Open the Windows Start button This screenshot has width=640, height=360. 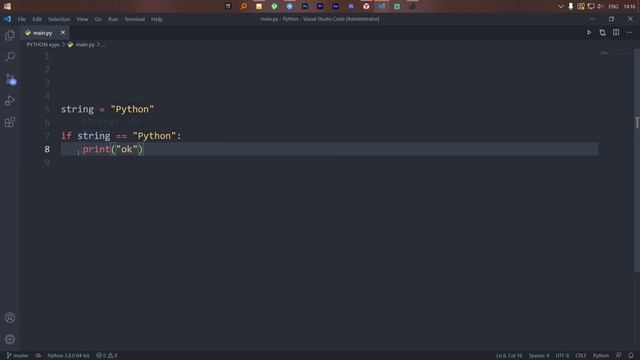(7, 6)
